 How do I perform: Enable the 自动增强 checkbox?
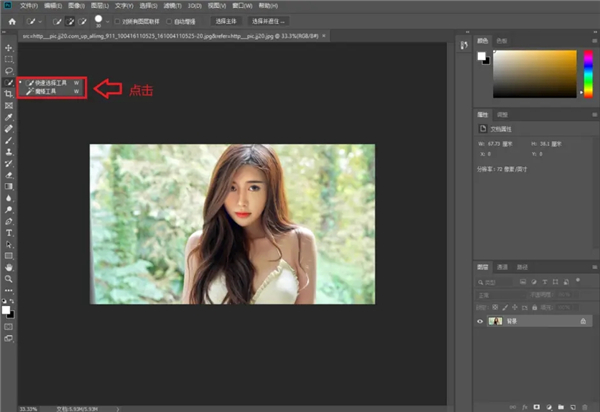[x=169, y=21]
